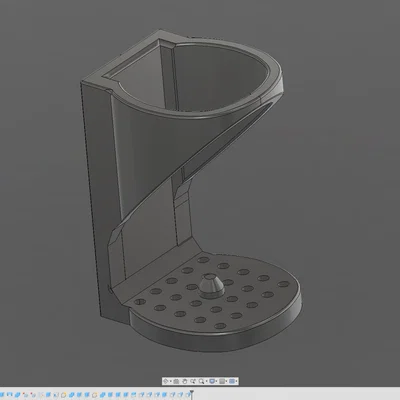Click the timeline end-of-history marker
The height and width of the screenshot is (400, 400).
point(192,394)
